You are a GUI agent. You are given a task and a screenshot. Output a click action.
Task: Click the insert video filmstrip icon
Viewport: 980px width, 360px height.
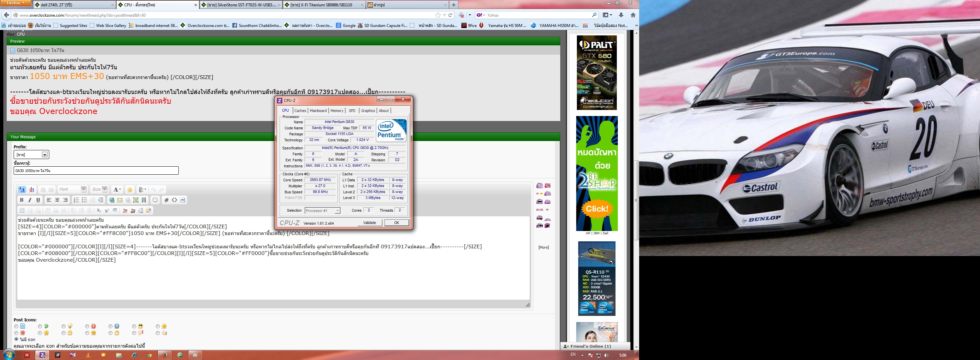144,200
